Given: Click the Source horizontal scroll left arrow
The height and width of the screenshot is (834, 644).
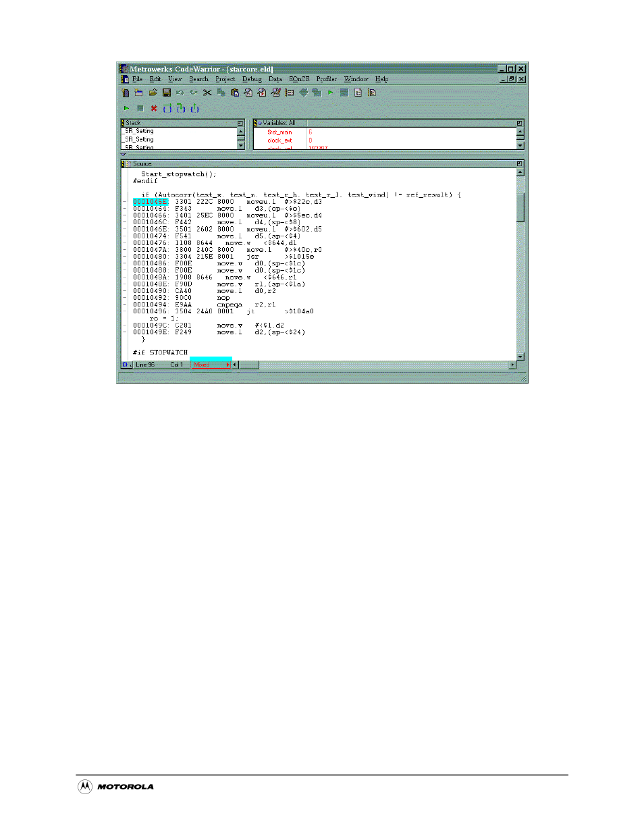Looking at the screenshot, I should (x=236, y=365).
